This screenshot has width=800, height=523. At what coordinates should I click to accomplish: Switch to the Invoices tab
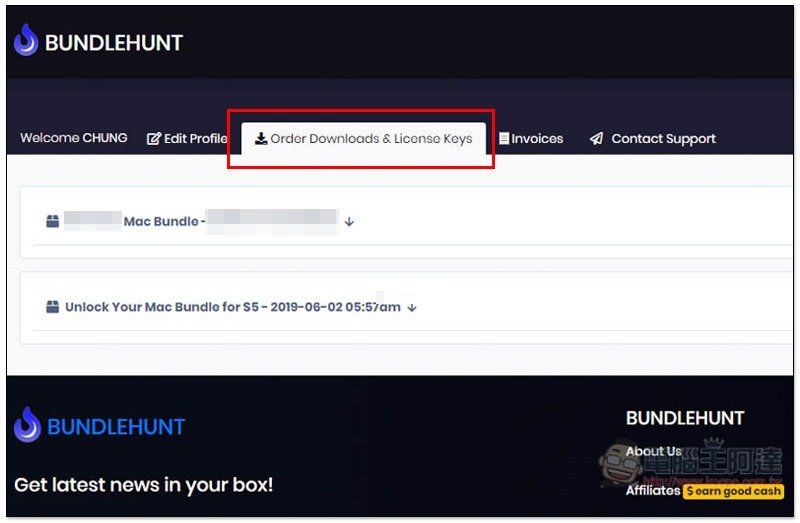coord(531,139)
